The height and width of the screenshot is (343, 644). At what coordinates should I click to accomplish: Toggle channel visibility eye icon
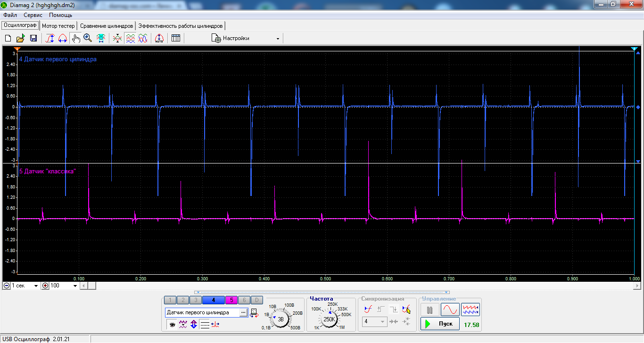coord(173,324)
